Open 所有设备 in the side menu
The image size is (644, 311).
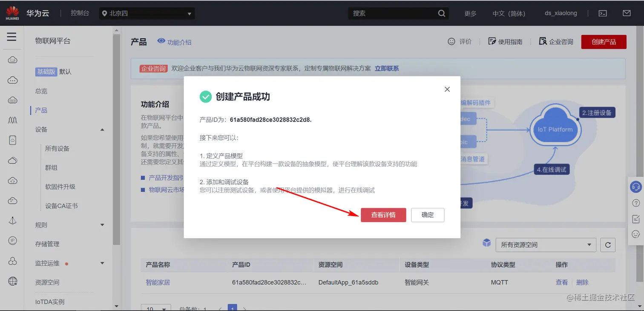click(57, 149)
